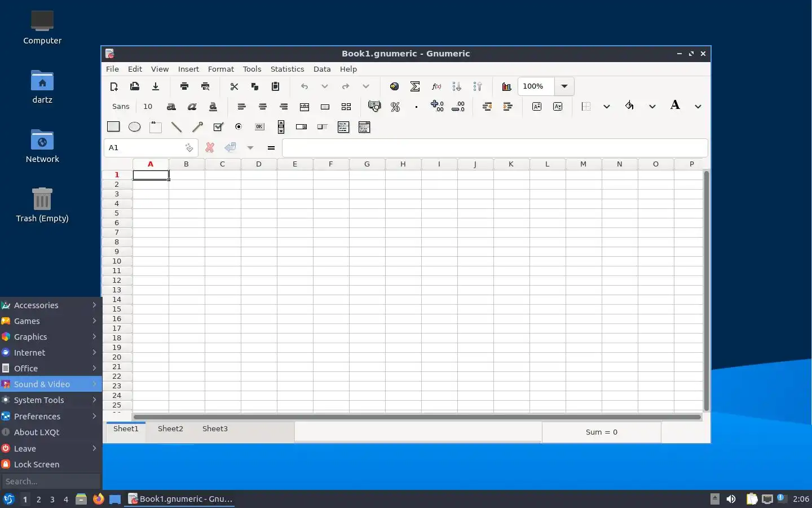Open the borders style dropdown arrow
The height and width of the screenshot is (508, 812).
[x=607, y=107]
